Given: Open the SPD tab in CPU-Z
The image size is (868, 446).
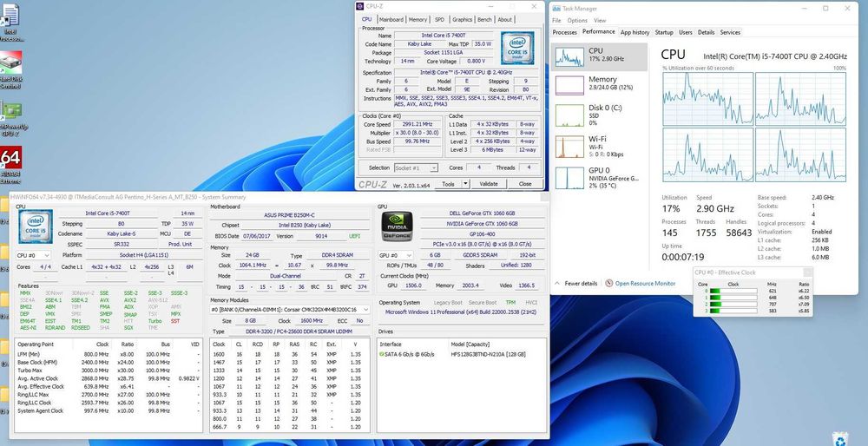Looking at the screenshot, I should tap(439, 19).
